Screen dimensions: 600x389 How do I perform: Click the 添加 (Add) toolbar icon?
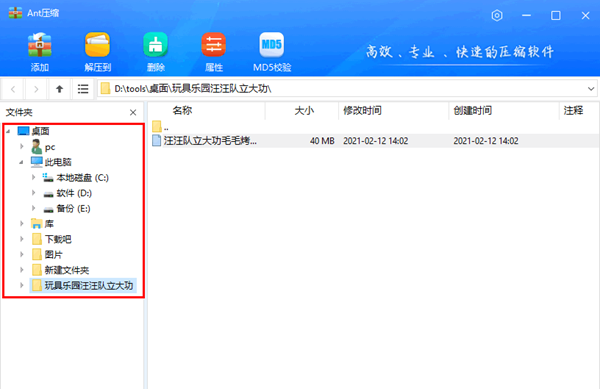(40, 45)
